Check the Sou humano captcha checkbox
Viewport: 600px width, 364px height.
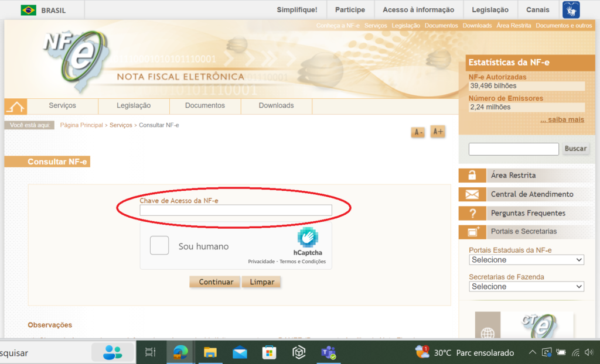point(159,245)
